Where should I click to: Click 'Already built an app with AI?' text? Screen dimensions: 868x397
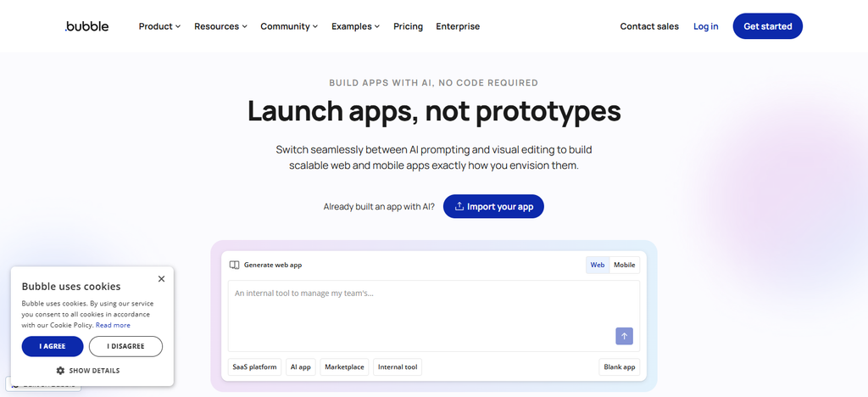[379, 206]
